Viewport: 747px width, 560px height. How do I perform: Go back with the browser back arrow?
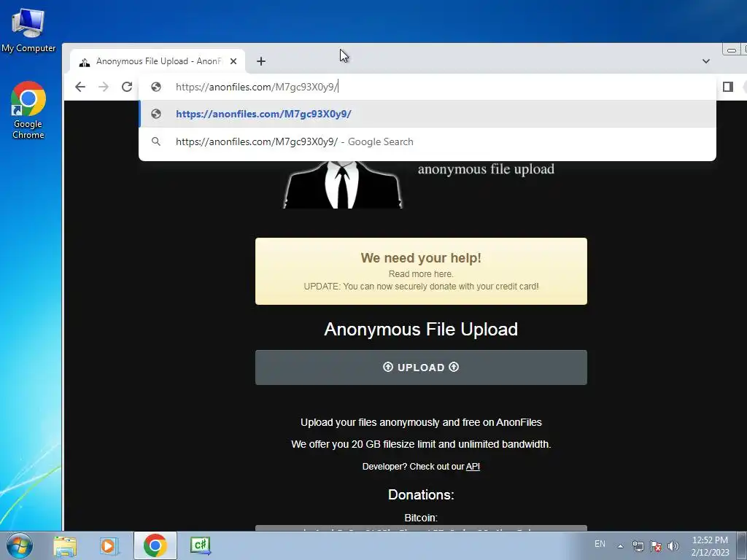pos(80,87)
